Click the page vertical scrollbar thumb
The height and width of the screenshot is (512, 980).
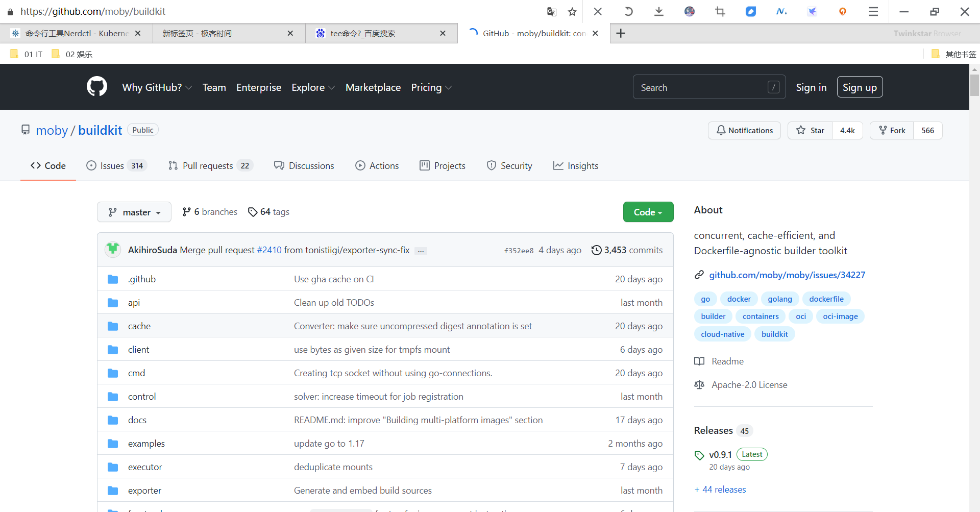974,85
